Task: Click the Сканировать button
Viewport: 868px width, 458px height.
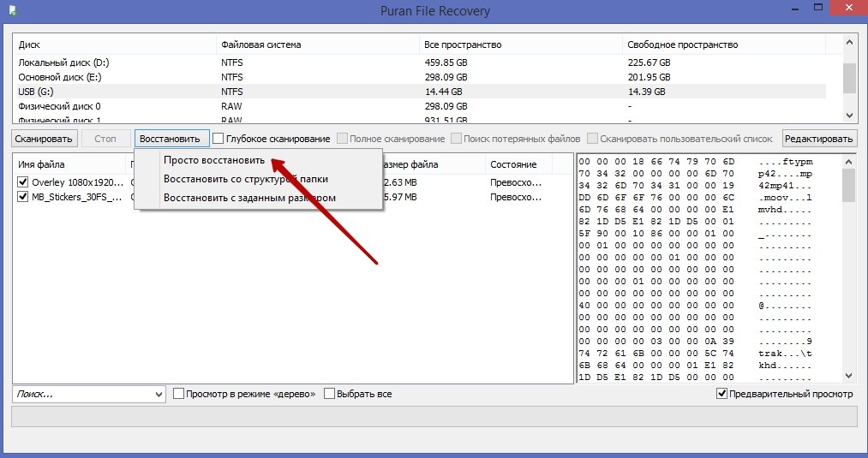Action: [44, 139]
